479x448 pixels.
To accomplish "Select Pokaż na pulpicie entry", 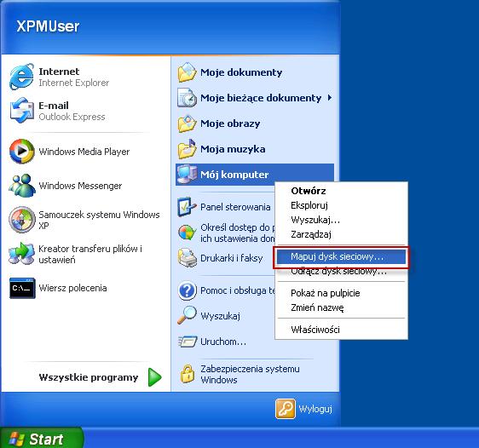I will click(341, 293).
